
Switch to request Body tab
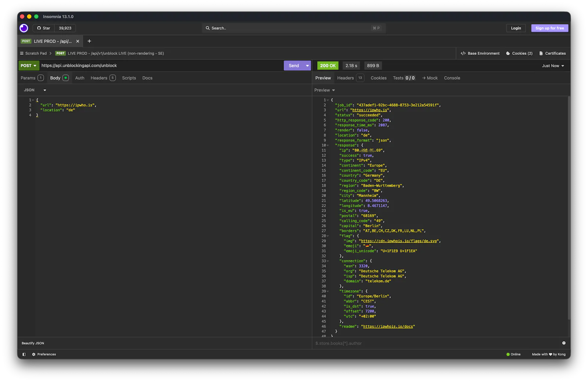pyautogui.click(x=59, y=78)
